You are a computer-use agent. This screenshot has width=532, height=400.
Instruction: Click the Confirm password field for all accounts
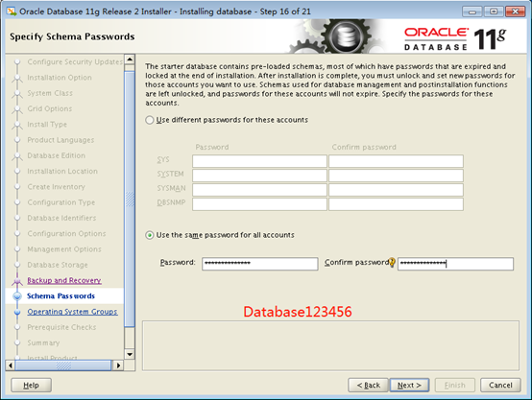tap(455, 264)
